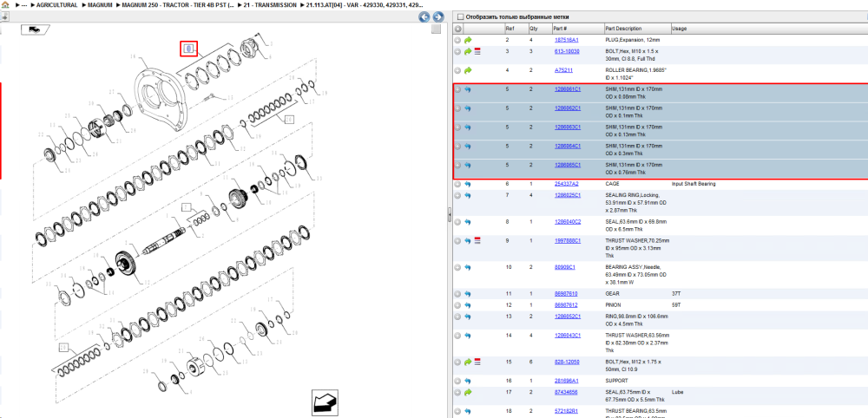The height and width of the screenshot is (418, 868).
Task: Select boxed callout 7 near the shaft
Action: tap(187, 206)
